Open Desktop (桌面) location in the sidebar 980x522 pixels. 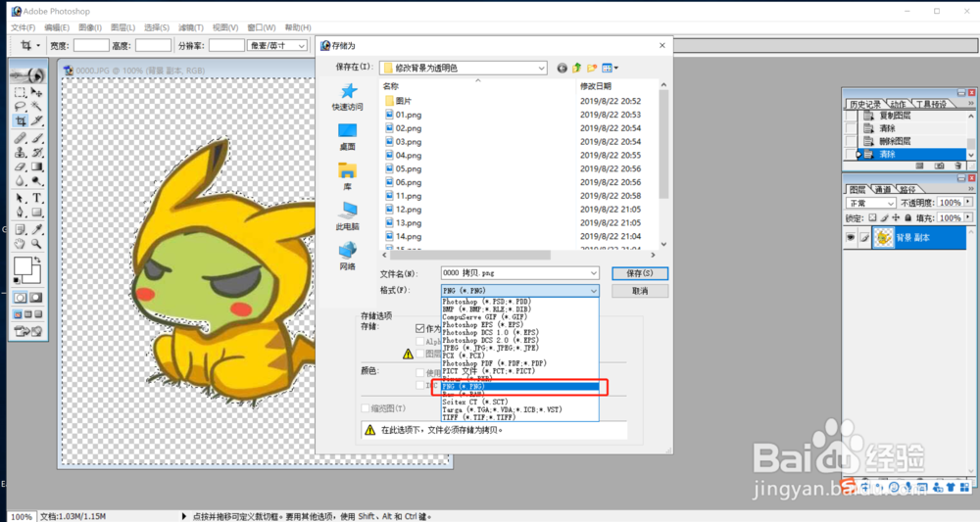[348, 137]
